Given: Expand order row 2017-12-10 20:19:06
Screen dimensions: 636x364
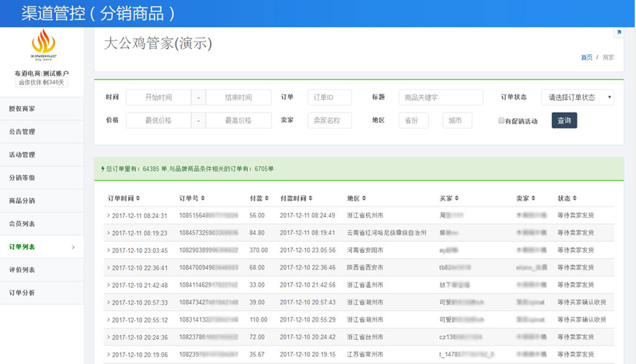Looking at the screenshot, I should point(108,355).
